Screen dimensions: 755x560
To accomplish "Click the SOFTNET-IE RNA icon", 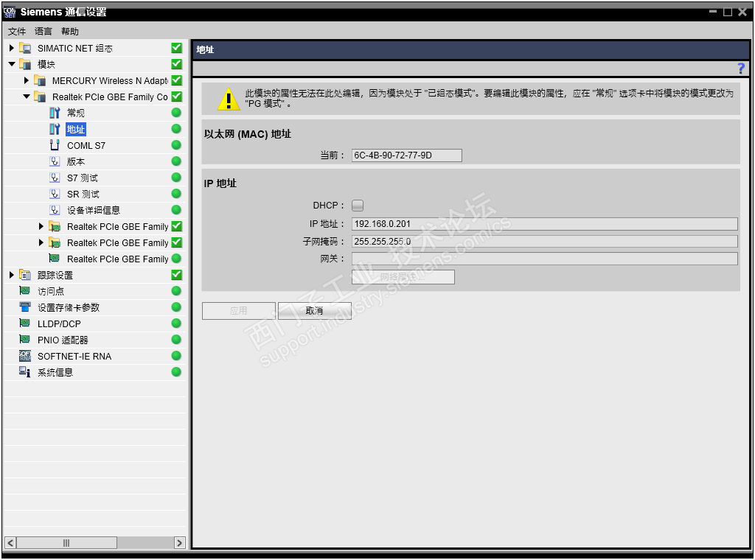I will click(25, 356).
